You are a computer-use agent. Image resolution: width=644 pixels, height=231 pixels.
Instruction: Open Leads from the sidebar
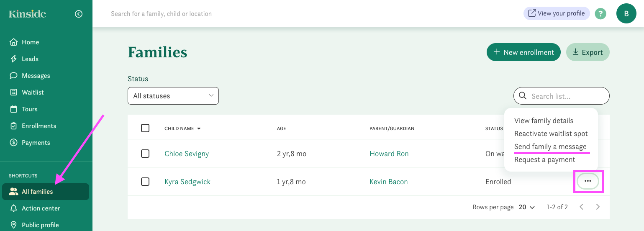pos(30,59)
